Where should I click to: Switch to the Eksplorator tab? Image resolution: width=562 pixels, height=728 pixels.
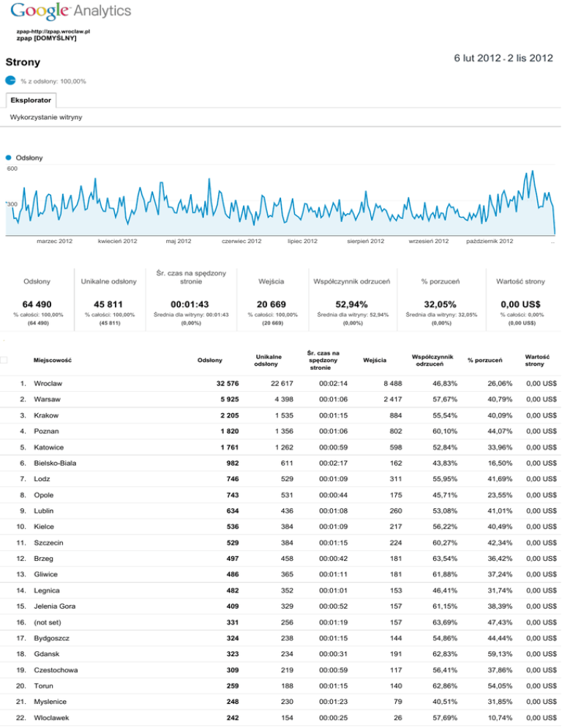point(30,100)
